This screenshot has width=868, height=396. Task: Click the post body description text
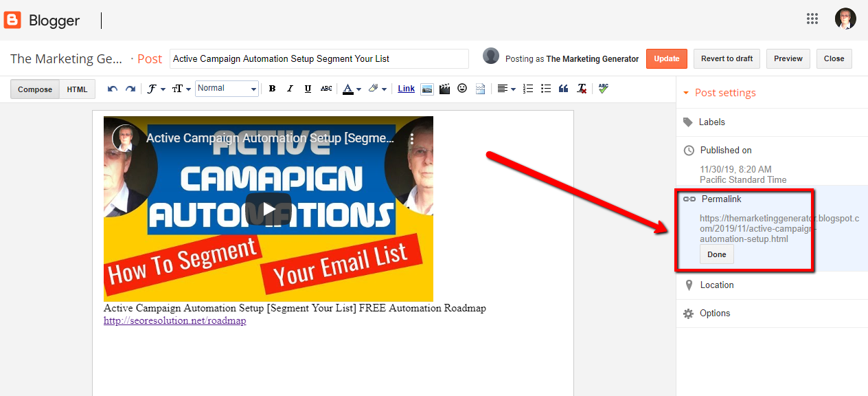295,308
